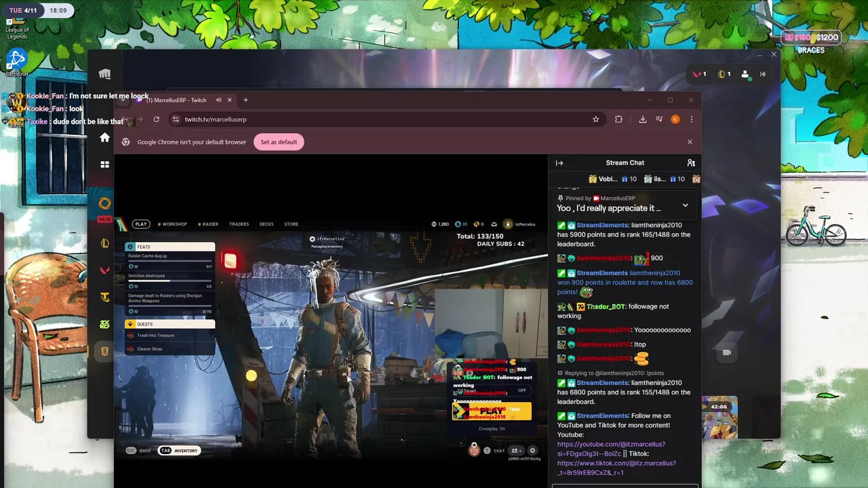Click the QUESTS panel header
Viewport: 868px width, 488px height.
tap(170, 324)
